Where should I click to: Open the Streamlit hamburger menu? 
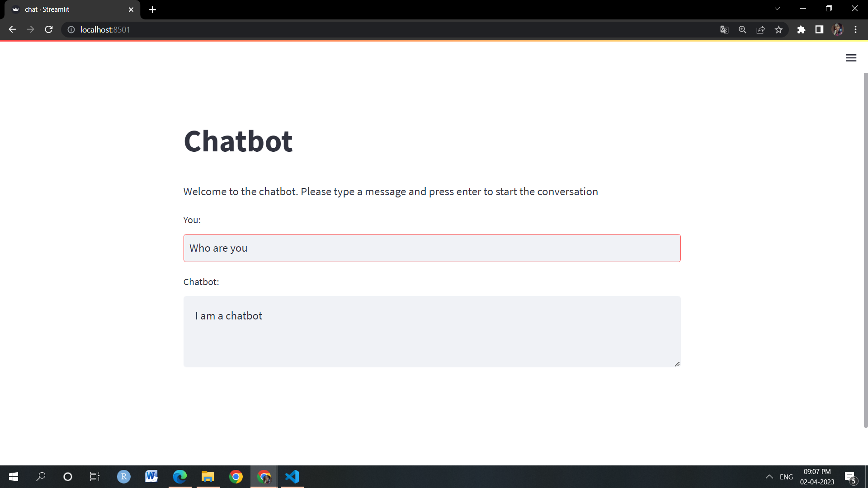(851, 58)
